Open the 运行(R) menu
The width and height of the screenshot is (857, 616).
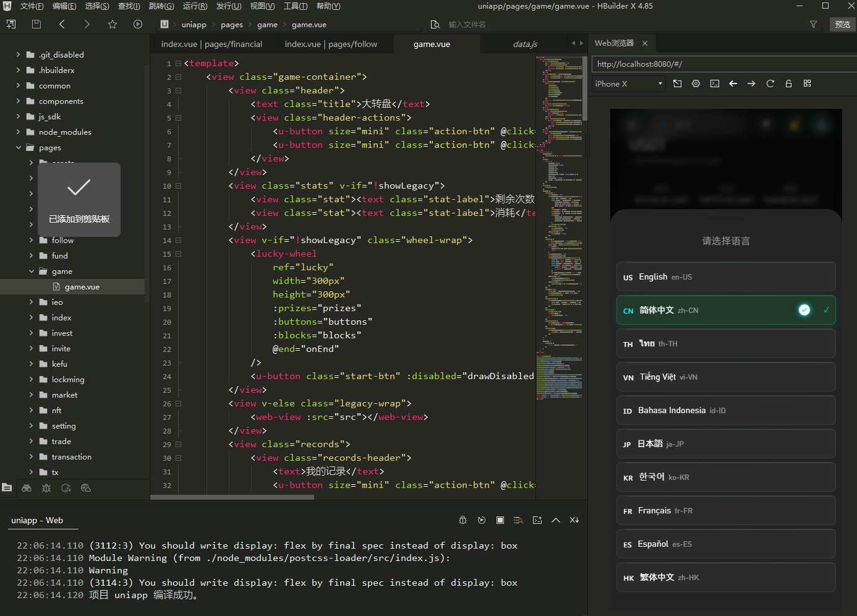pos(195,6)
